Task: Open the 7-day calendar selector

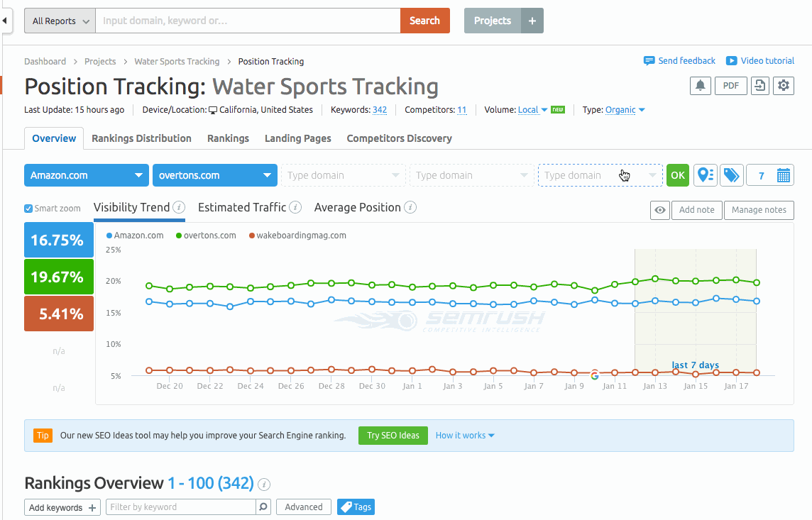Action: [x=769, y=175]
